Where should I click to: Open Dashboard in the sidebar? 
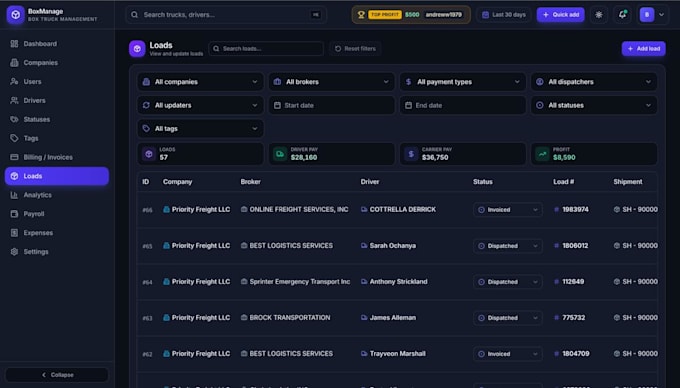click(x=57, y=44)
